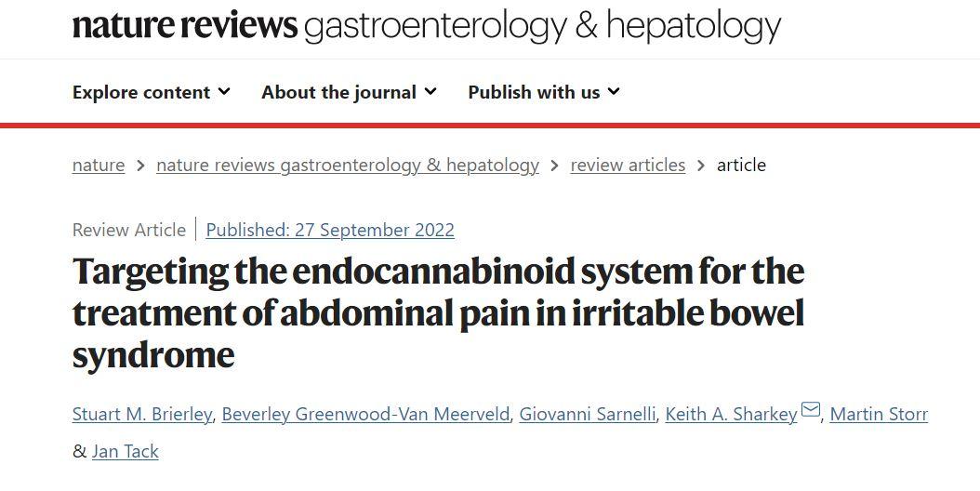Open author Beverley Greenwood-Van Meerveld
Screen dimensions: 980x491
pyautogui.click(x=365, y=415)
